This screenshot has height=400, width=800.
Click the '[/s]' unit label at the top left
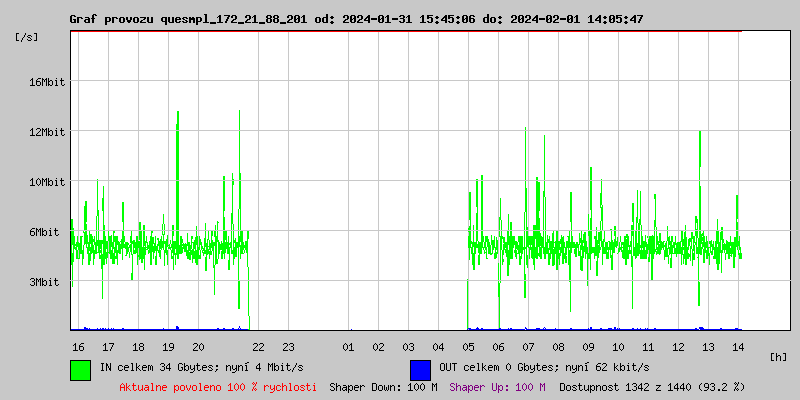(27, 37)
